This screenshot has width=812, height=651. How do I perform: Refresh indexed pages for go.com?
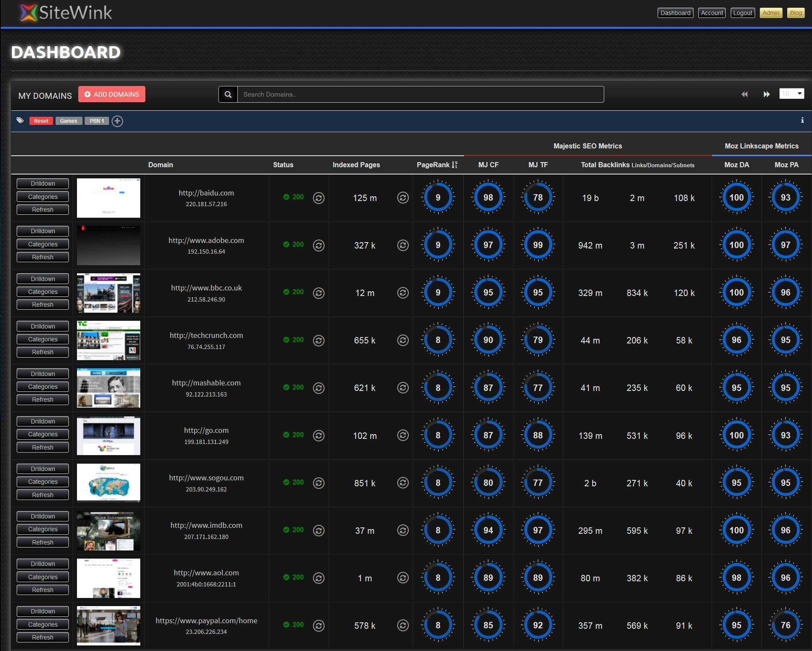coord(403,435)
